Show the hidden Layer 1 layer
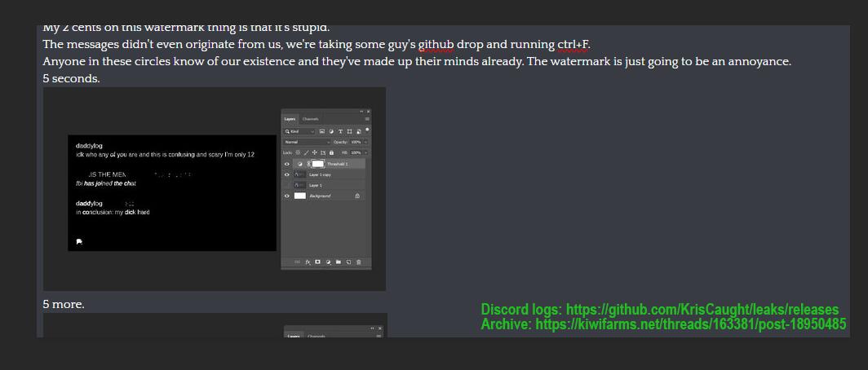Viewport: 868px width, 370px height. (x=287, y=185)
